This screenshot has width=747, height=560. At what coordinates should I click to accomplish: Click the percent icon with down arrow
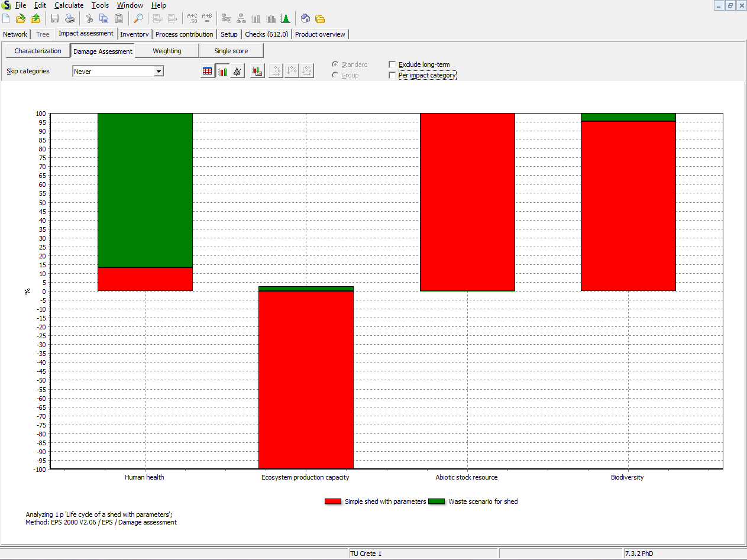pyautogui.click(x=291, y=72)
